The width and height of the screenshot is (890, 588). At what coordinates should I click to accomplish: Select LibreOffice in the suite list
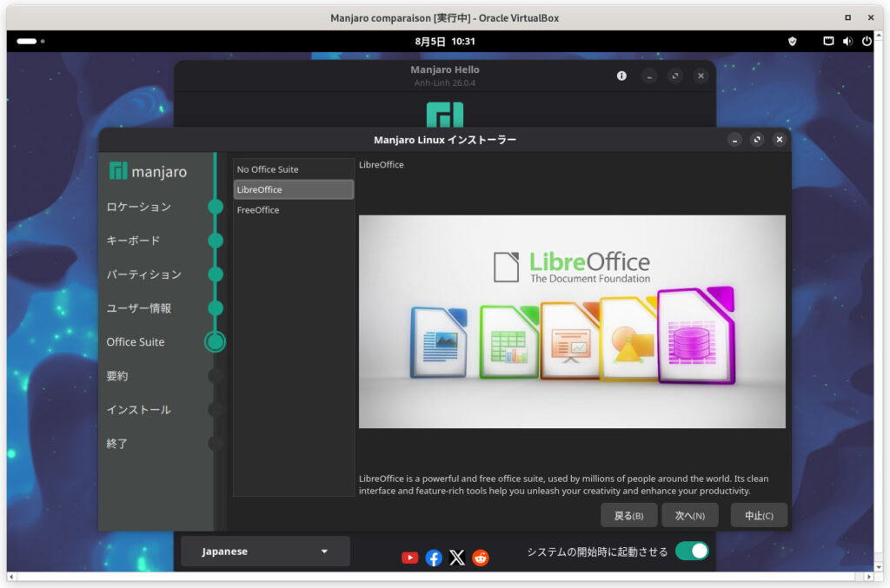tap(294, 189)
